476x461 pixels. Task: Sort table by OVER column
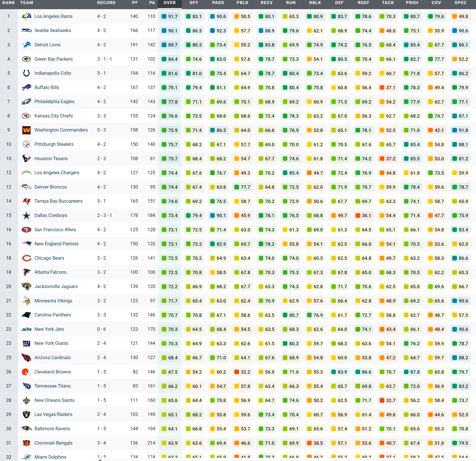coord(169,3)
